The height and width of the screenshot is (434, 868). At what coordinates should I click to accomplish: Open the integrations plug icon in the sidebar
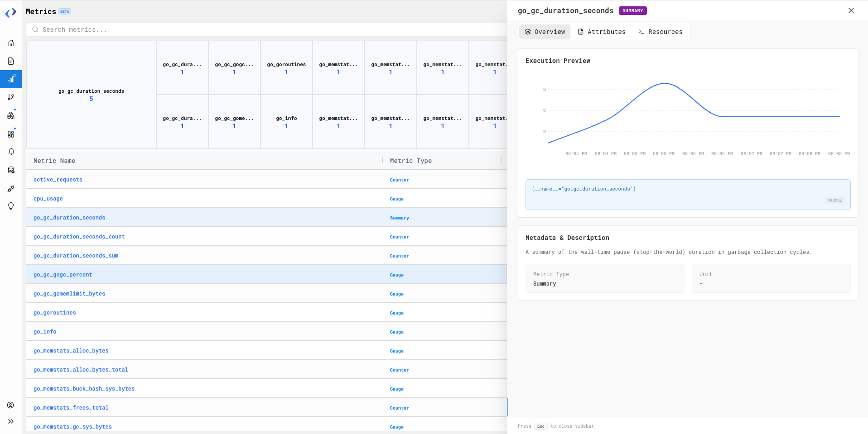click(x=11, y=188)
